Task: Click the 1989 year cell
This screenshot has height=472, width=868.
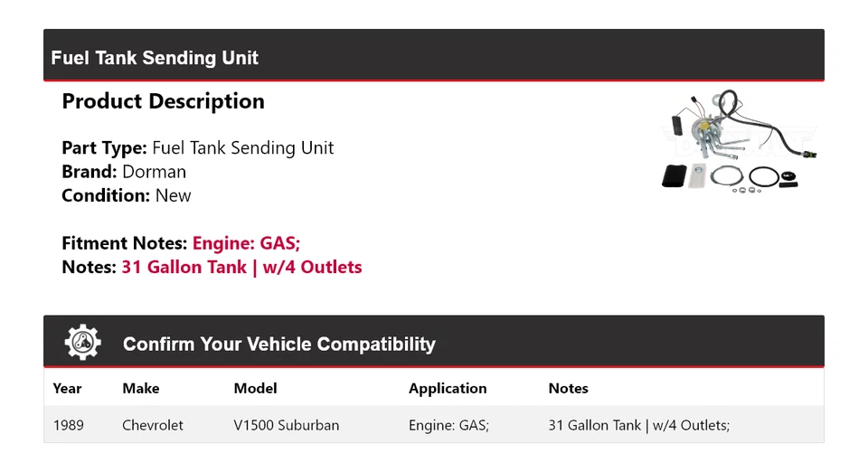Action: click(x=68, y=425)
